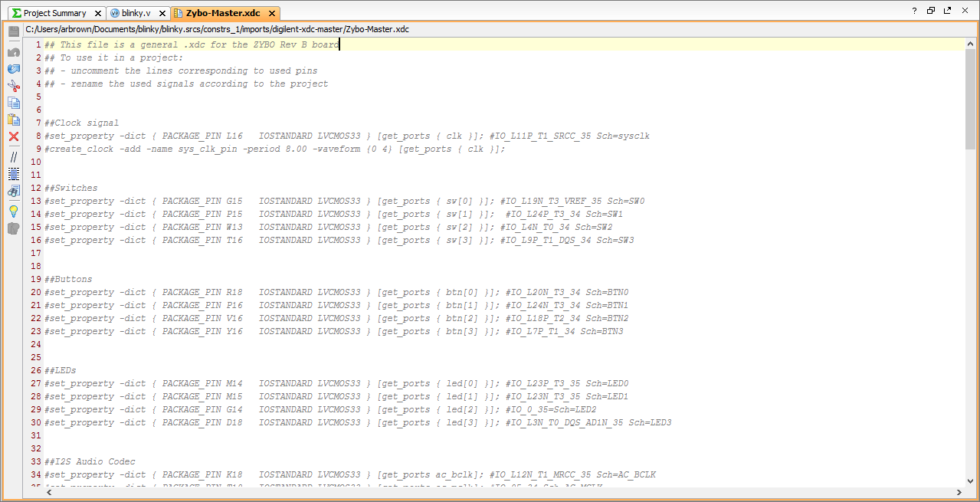The height and width of the screenshot is (502, 980).
Task: Click the '##I2S Audio Codec' heading line
Action: coord(90,461)
